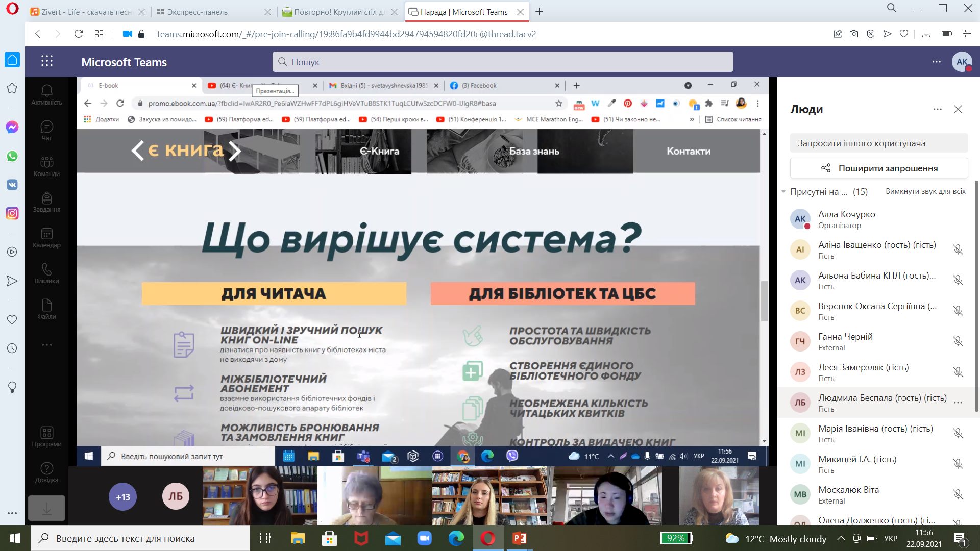Click Вимкнути звук для всіх

tap(925, 191)
